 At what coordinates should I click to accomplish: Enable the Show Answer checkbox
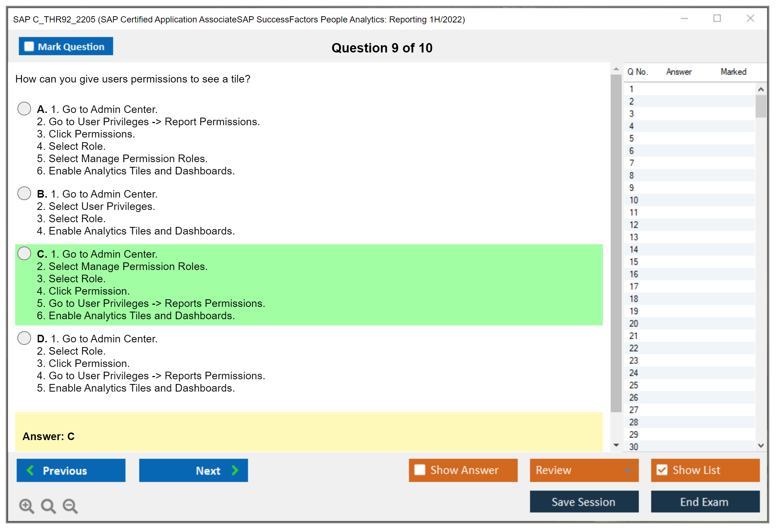coord(420,470)
